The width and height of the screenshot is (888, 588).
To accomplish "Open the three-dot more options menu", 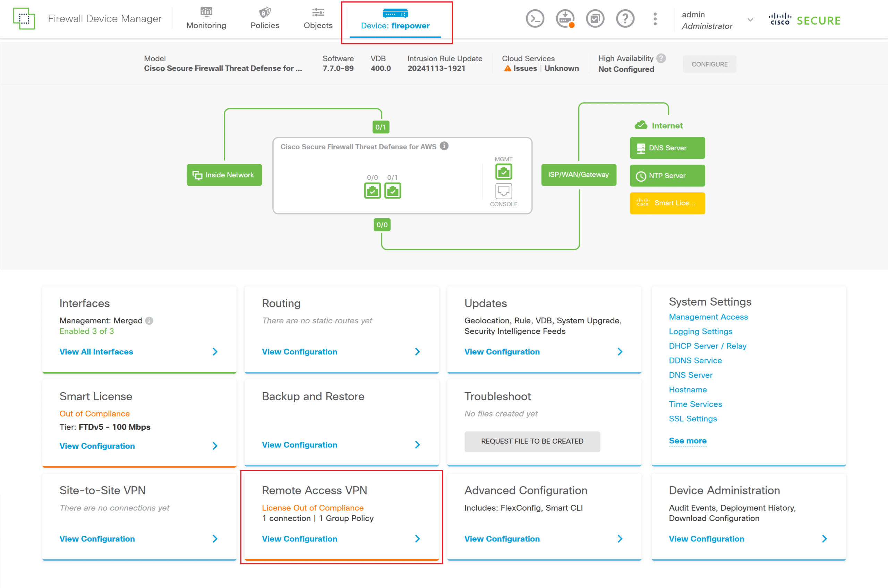I will tap(655, 19).
